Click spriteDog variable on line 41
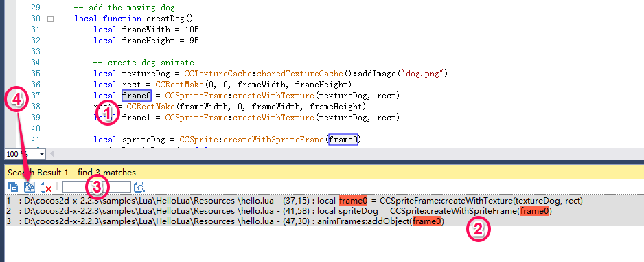The width and height of the screenshot is (644, 262). click(143, 140)
